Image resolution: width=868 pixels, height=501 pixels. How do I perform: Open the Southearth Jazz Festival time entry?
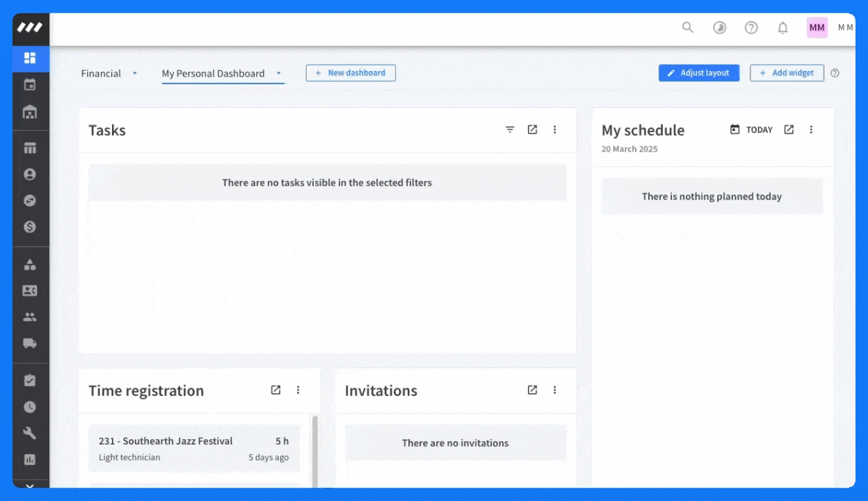(193, 448)
